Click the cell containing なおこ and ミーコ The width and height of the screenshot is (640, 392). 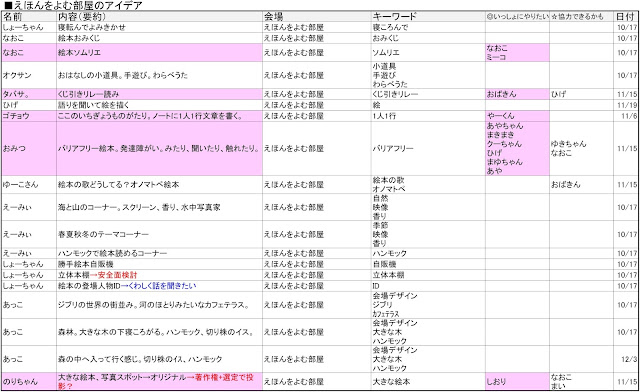pos(517,53)
